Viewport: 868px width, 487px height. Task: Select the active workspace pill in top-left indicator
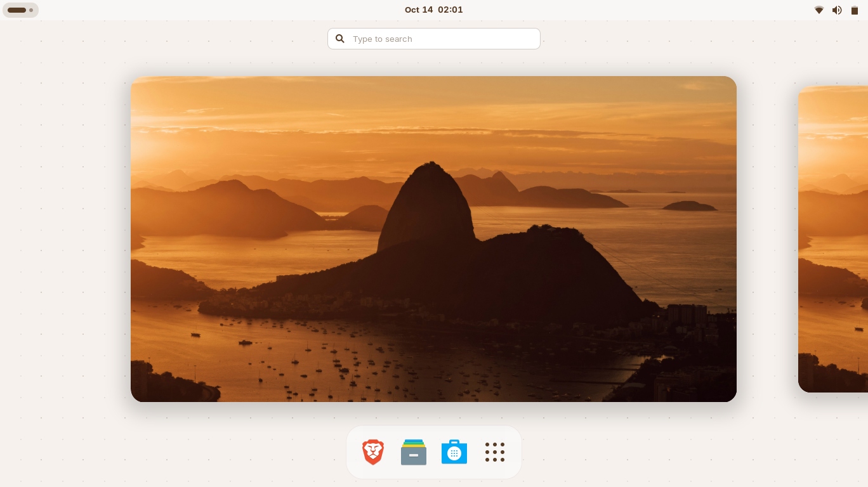tap(16, 10)
